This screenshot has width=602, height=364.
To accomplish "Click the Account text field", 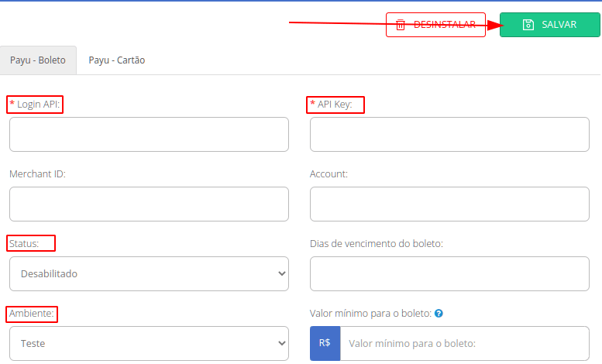I will (449, 204).
